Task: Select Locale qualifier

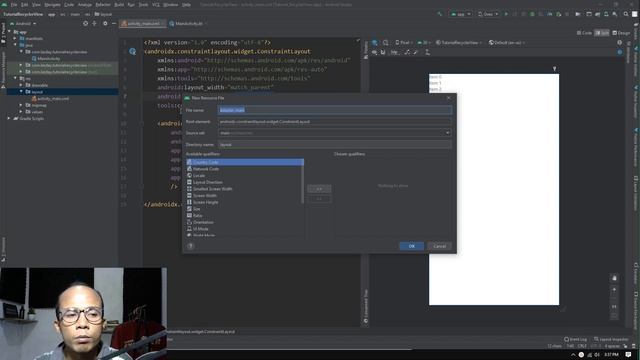Action: click(245, 176)
